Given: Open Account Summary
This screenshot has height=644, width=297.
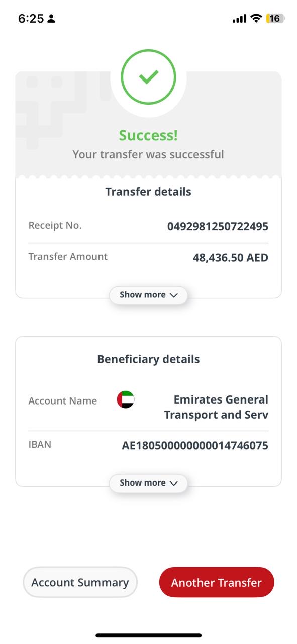Looking at the screenshot, I should point(80,582).
